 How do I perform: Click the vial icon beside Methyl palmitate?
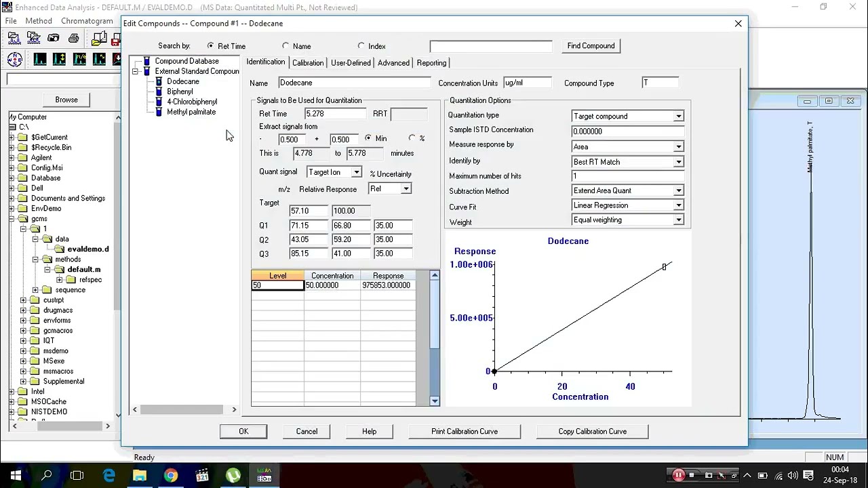coord(159,112)
